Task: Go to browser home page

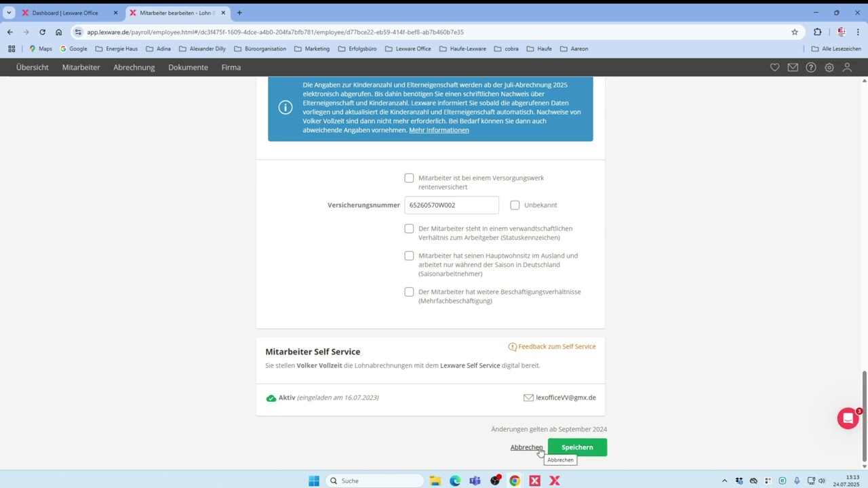Action: coord(58,32)
